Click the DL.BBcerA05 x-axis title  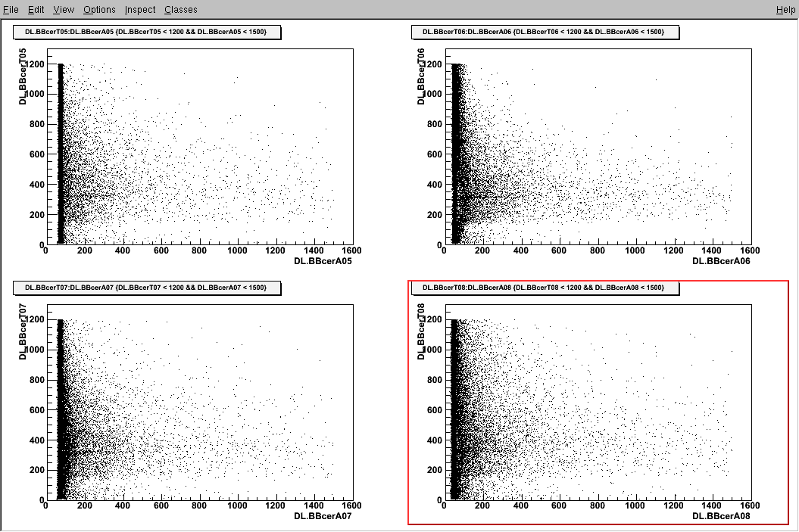coord(323,261)
